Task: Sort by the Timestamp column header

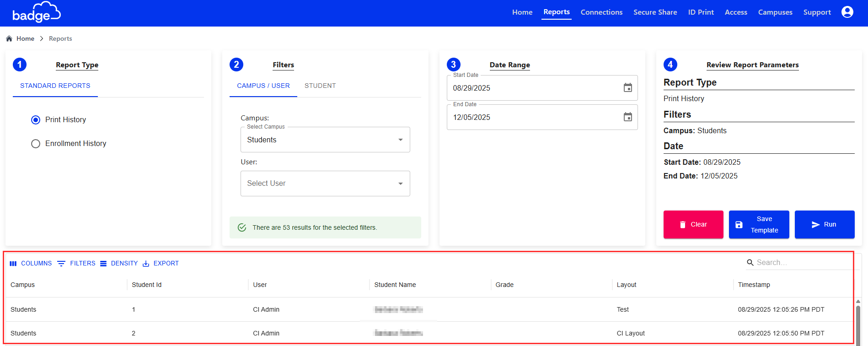Action: 754,285
